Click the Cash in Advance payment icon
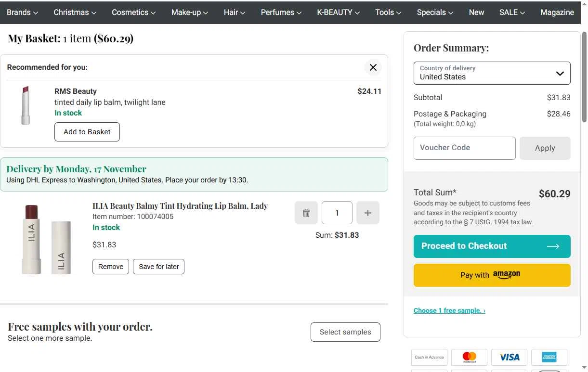Viewport: 588px width, 372px height. (429, 357)
